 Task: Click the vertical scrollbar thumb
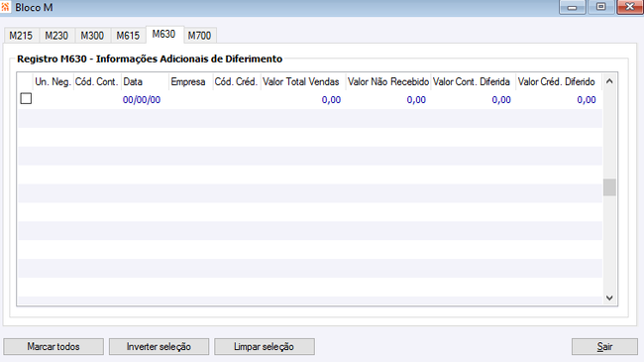tap(609, 187)
